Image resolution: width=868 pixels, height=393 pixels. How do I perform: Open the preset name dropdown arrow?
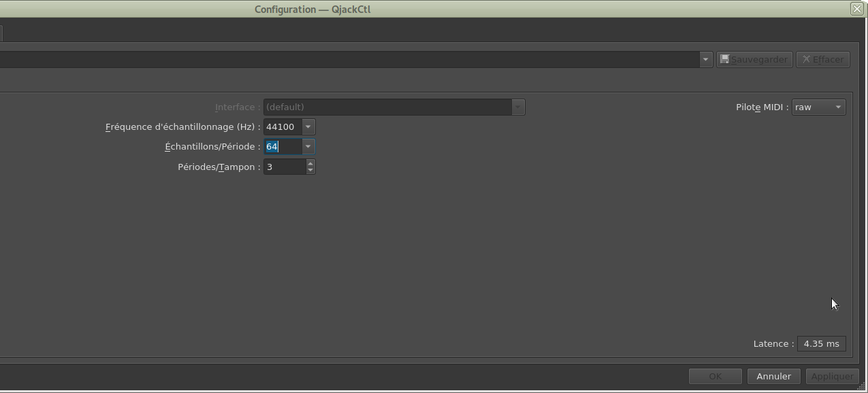click(705, 59)
